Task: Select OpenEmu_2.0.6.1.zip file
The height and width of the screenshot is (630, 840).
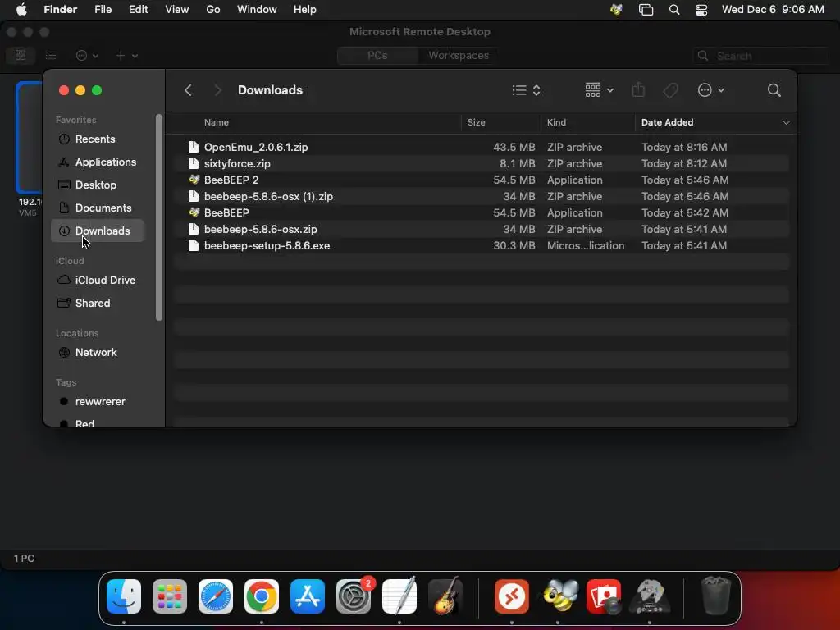Action: (481, 147)
